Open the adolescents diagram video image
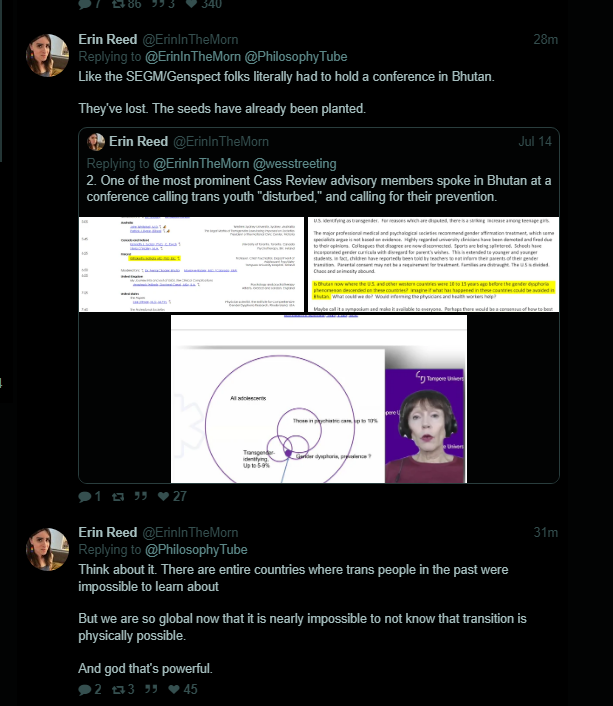Image resolution: width=613 pixels, height=706 pixels. 319,399
